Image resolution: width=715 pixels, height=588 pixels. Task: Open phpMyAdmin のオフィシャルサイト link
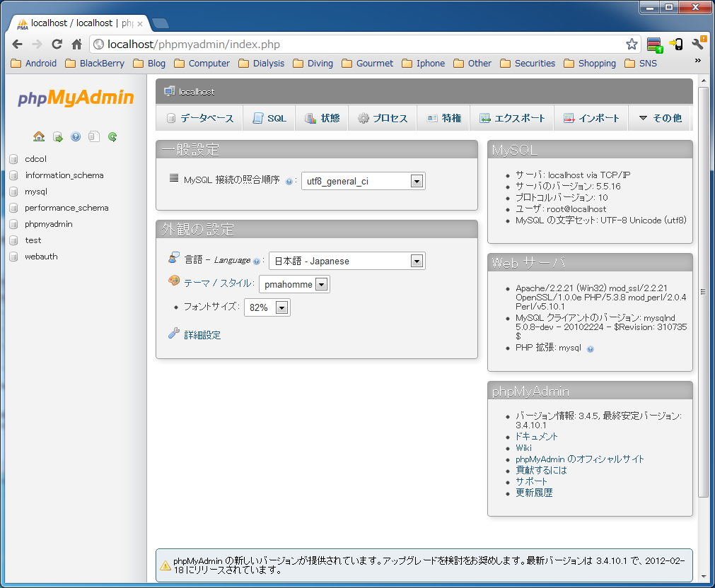click(x=580, y=459)
